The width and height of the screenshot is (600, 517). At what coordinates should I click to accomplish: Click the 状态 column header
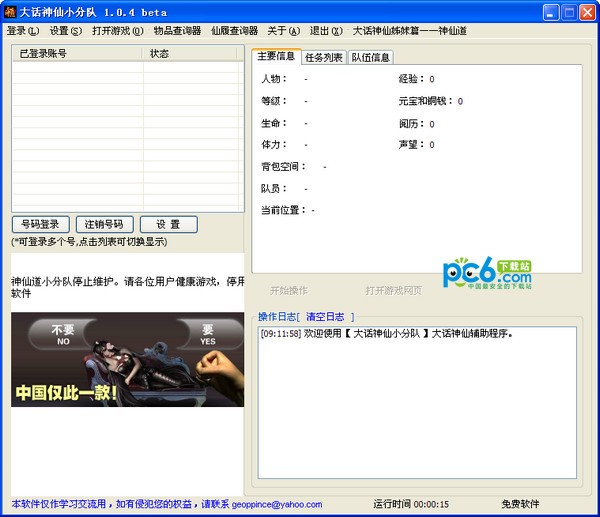tap(190, 54)
